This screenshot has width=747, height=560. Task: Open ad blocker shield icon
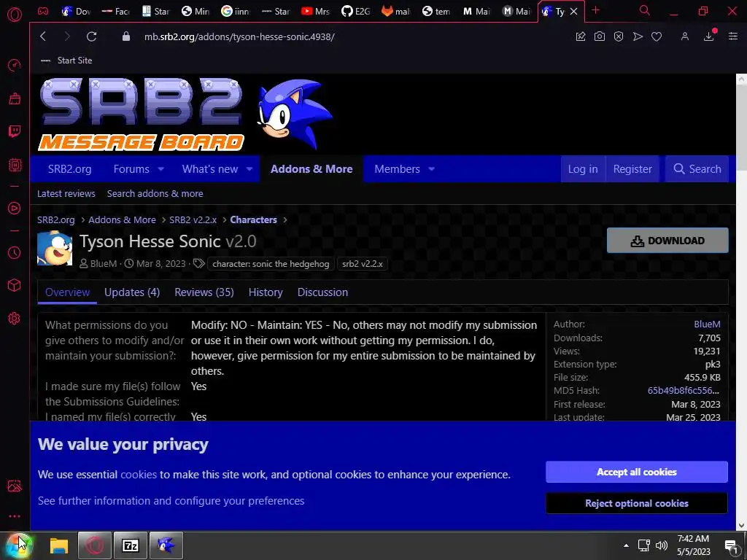pos(619,36)
